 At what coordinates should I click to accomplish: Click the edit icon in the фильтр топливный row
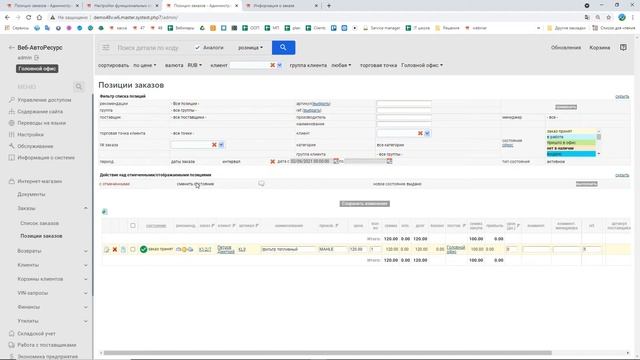point(107,249)
